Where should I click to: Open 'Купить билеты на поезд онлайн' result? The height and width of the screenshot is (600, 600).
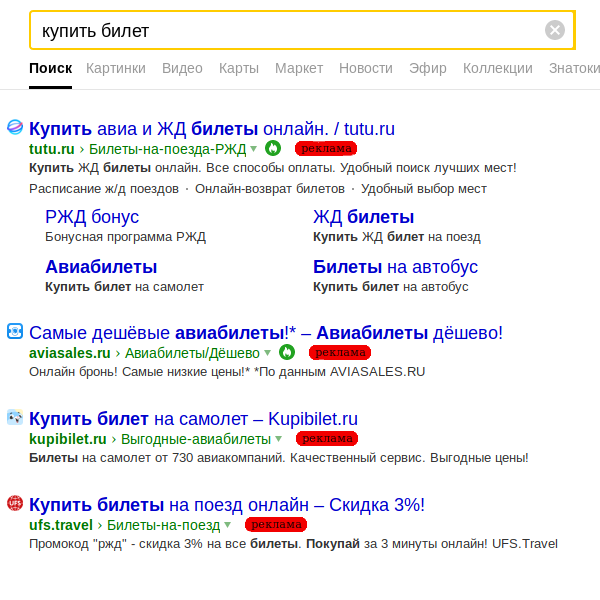[227, 505]
